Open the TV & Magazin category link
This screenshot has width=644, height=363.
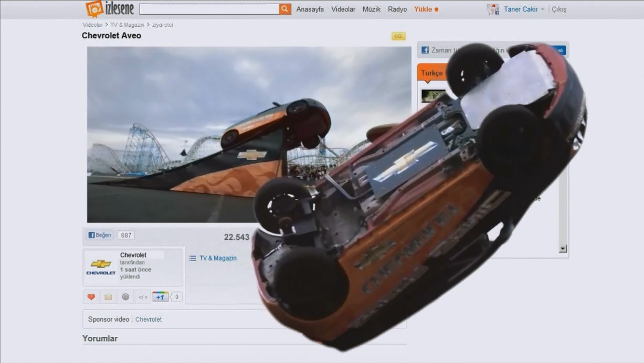[x=217, y=258]
